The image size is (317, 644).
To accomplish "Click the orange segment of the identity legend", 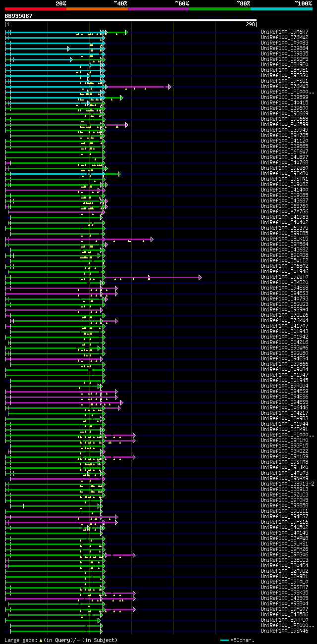I will 97,9.
